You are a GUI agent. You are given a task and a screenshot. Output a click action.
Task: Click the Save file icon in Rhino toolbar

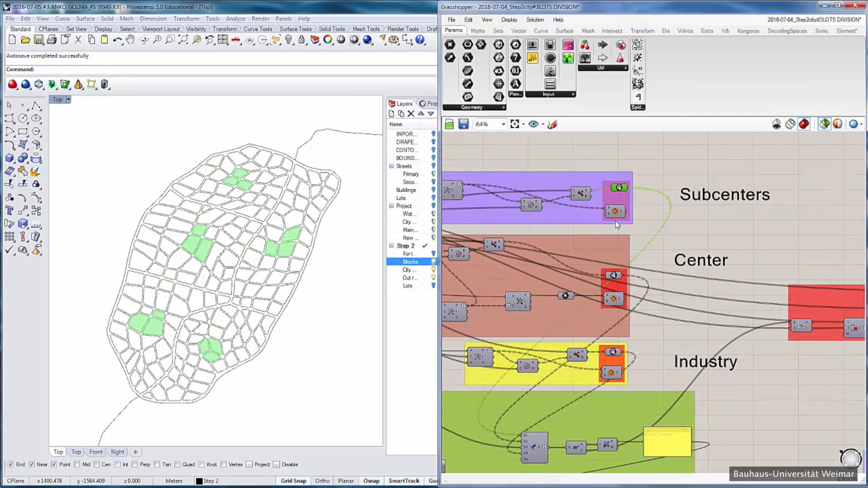tap(38, 40)
